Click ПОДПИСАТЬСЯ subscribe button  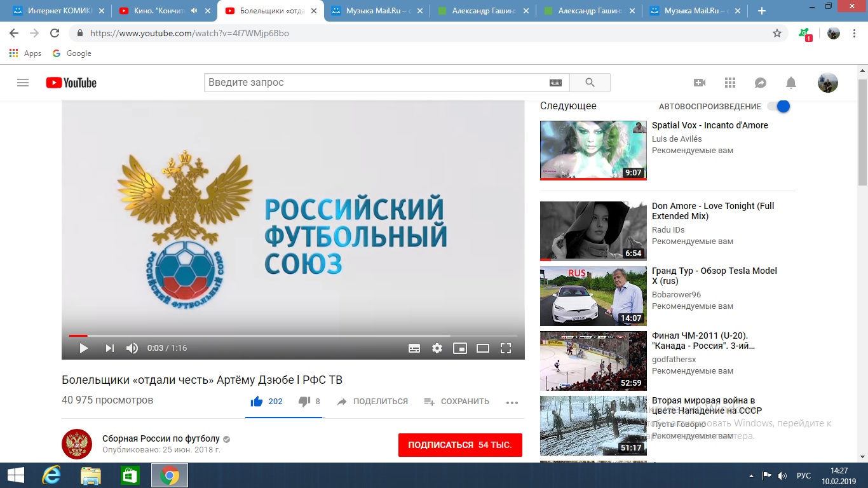click(460, 445)
